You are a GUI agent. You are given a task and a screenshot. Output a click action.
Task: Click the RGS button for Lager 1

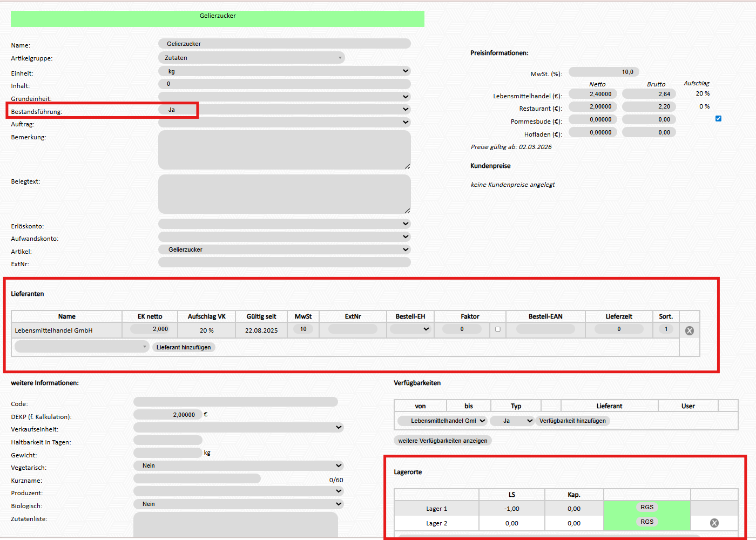646,508
